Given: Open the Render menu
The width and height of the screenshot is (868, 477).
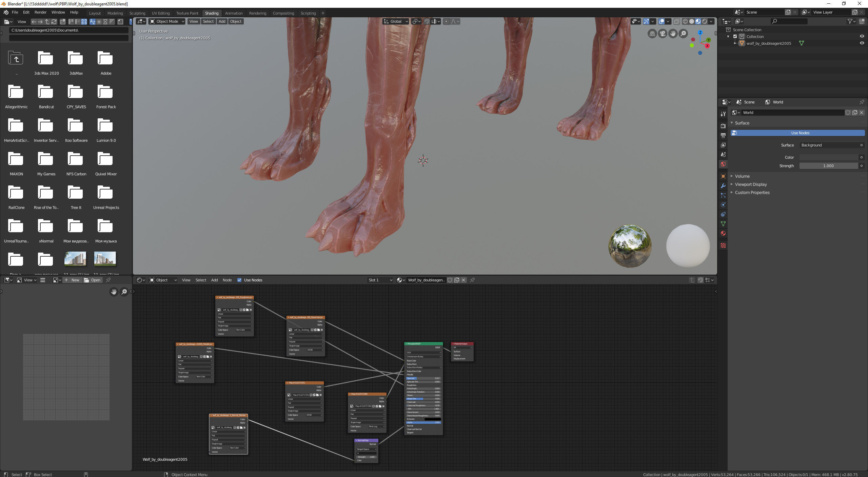Looking at the screenshot, I should tap(40, 12).
